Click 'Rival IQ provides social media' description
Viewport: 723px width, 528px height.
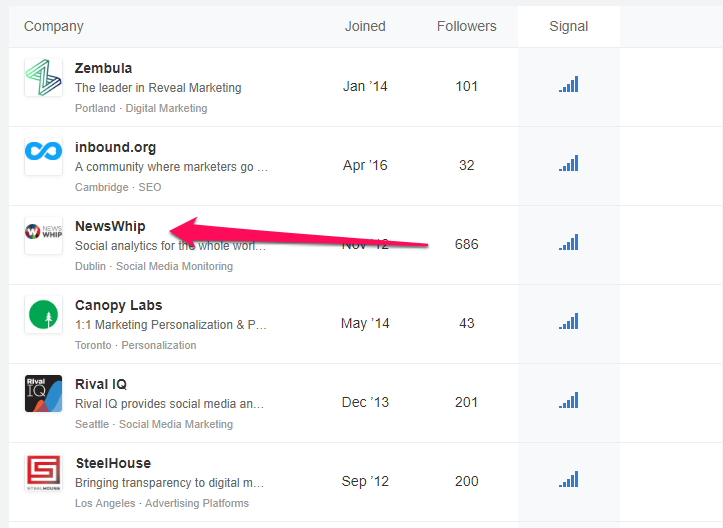(x=169, y=404)
